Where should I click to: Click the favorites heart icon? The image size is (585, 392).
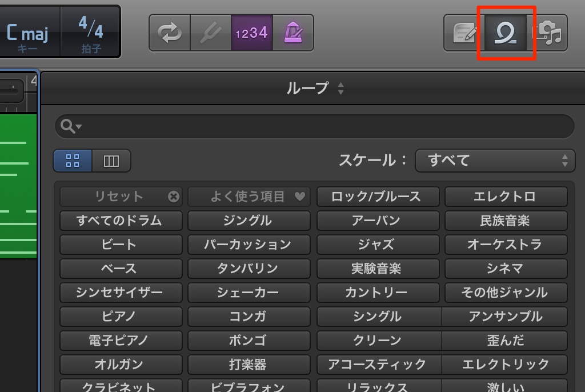300,197
